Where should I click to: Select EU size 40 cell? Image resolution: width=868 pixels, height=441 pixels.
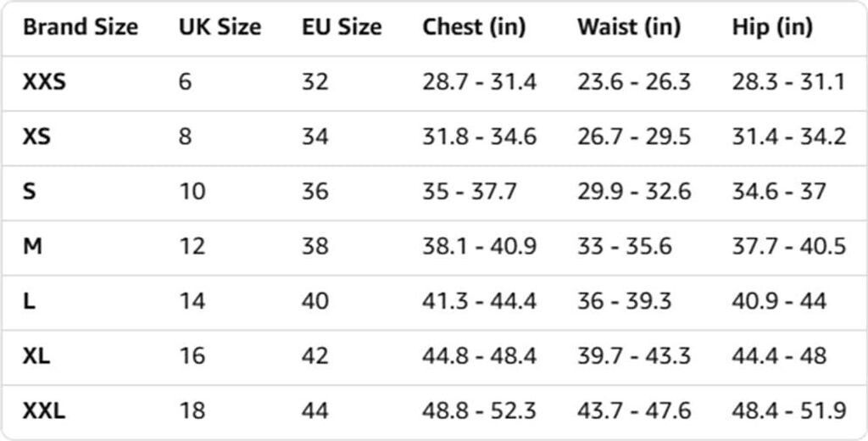coord(315,301)
